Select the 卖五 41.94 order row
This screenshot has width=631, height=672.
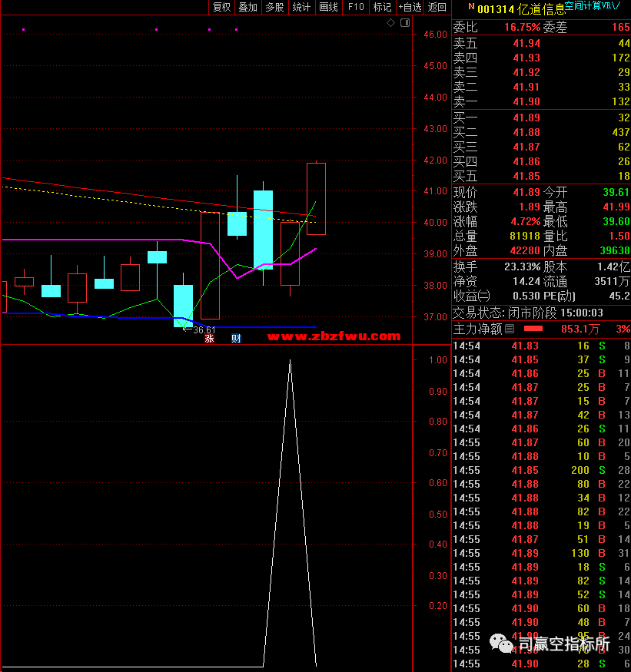(x=541, y=43)
